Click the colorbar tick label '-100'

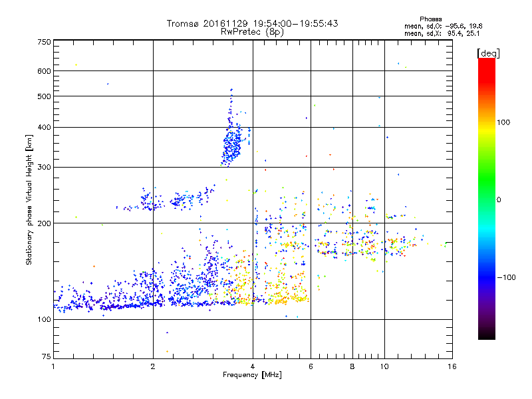[506, 277]
